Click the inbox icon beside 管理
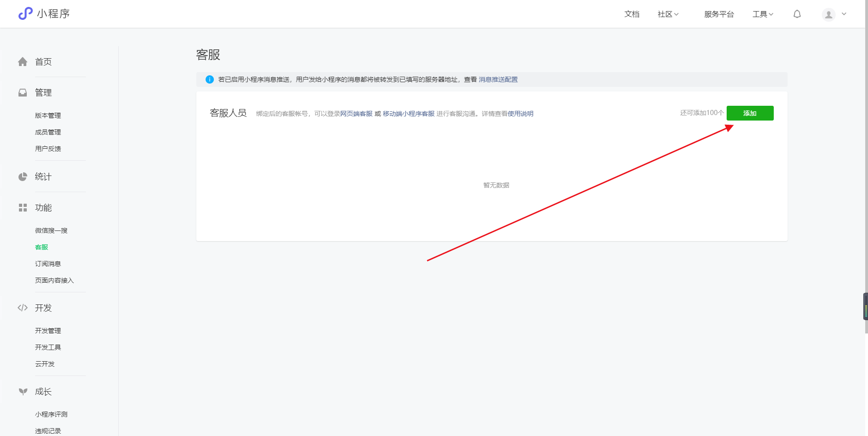The width and height of the screenshot is (868, 436). click(23, 92)
